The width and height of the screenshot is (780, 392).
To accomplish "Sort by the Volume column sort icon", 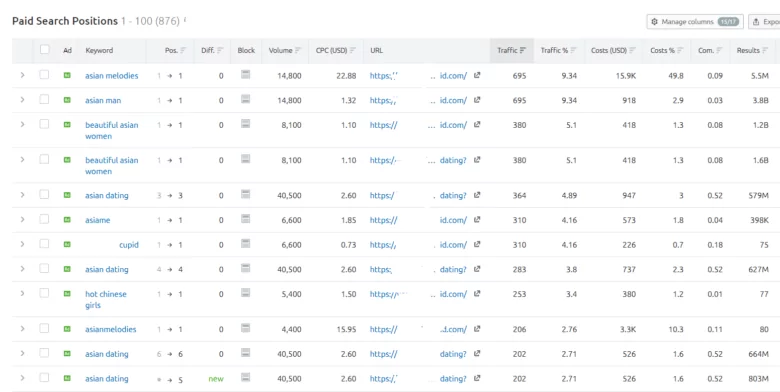I will [298, 50].
